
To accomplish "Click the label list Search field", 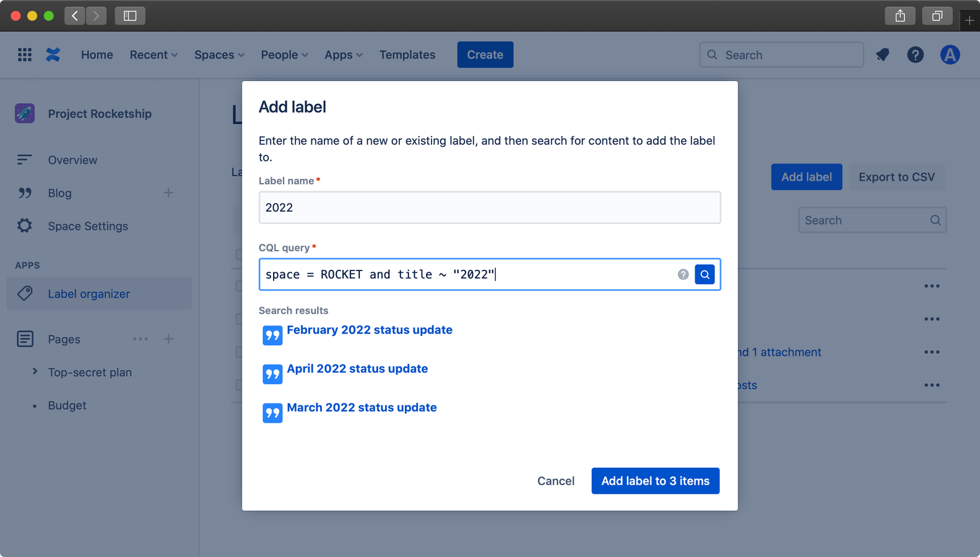I will pos(872,220).
